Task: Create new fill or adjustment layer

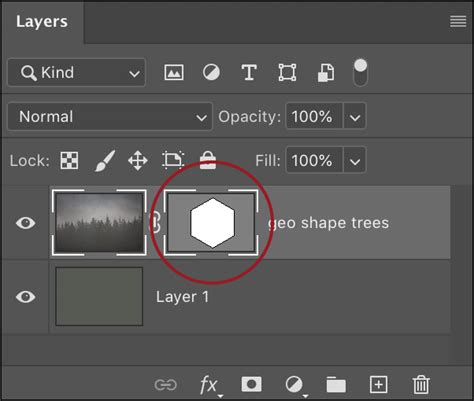Action: click(295, 386)
